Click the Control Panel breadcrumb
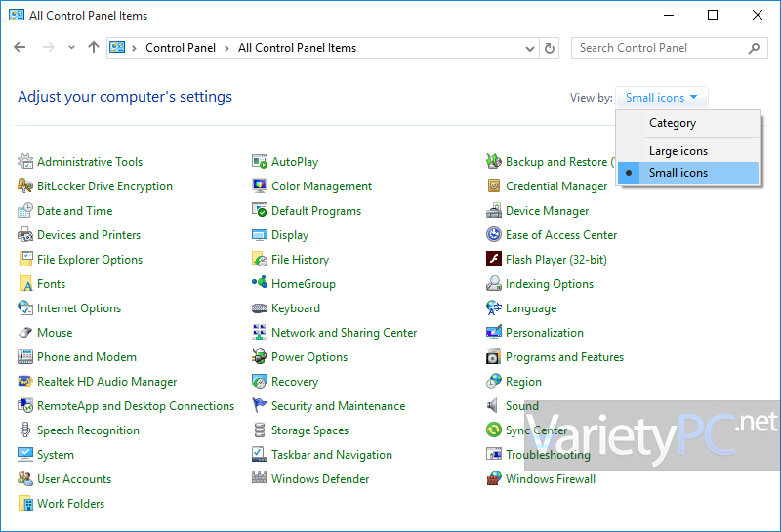This screenshot has width=781, height=532. 181,48
